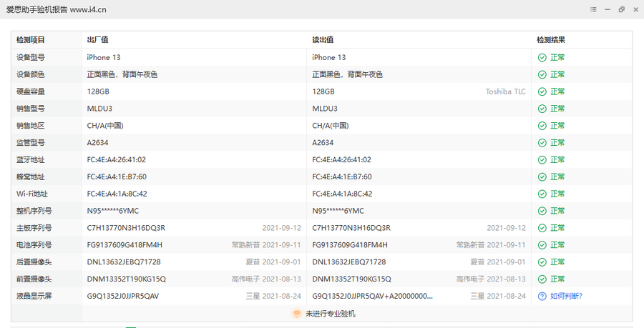Click the blue question mark icon beside 如何判断?

tap(542, 296)
